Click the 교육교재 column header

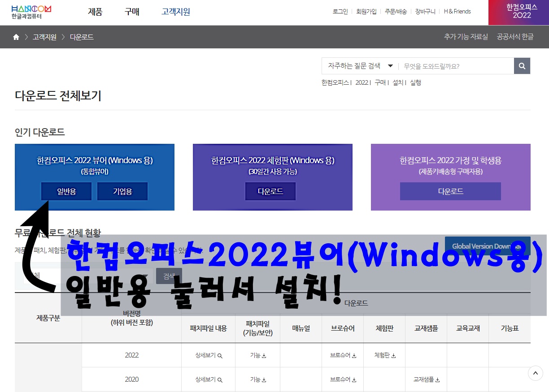tap(468, 328)
